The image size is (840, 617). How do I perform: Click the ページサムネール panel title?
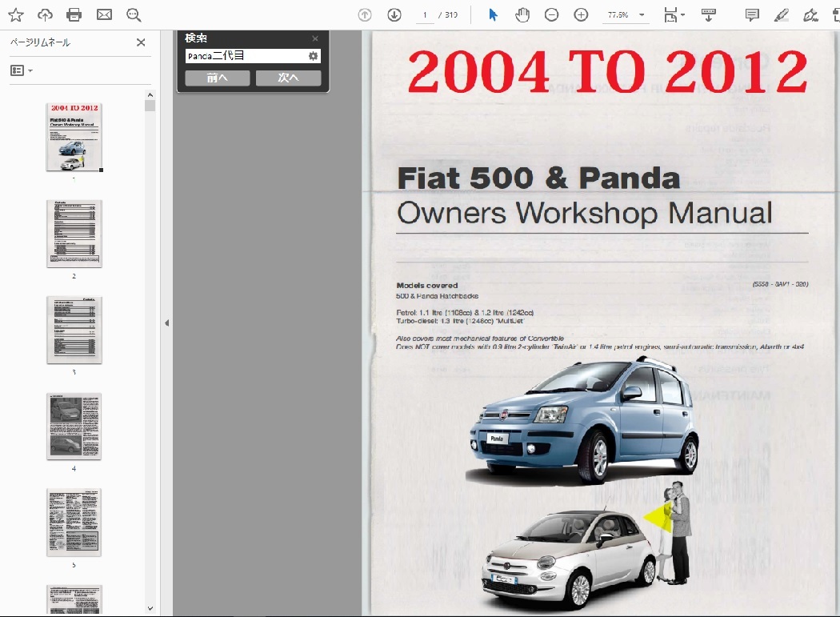point(40,42)
